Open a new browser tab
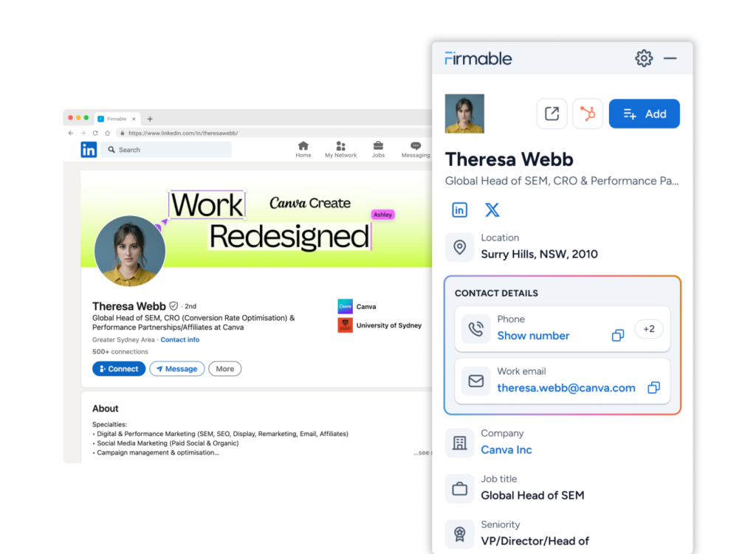The height and width of the screenshot is (554, 756). [150, 119]
